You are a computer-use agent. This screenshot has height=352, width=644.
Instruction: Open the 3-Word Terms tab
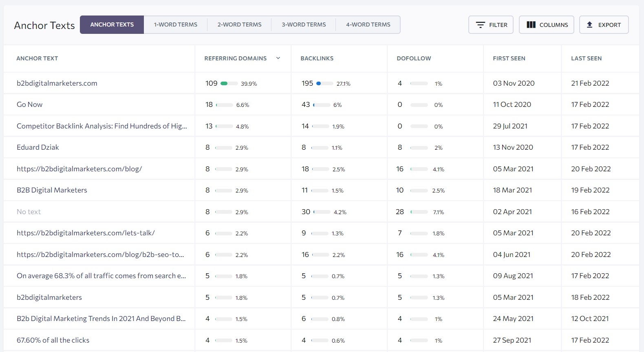coord(304,24)
